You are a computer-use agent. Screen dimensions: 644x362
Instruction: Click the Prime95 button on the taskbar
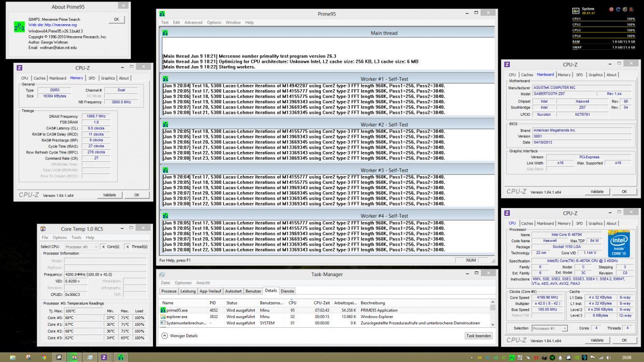(x=120, y=358)
